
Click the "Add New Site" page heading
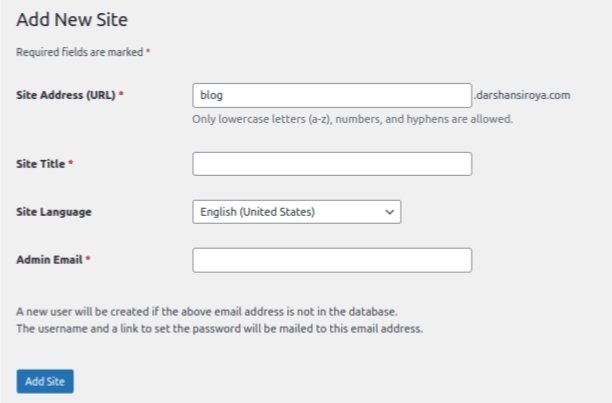[72, 20]
